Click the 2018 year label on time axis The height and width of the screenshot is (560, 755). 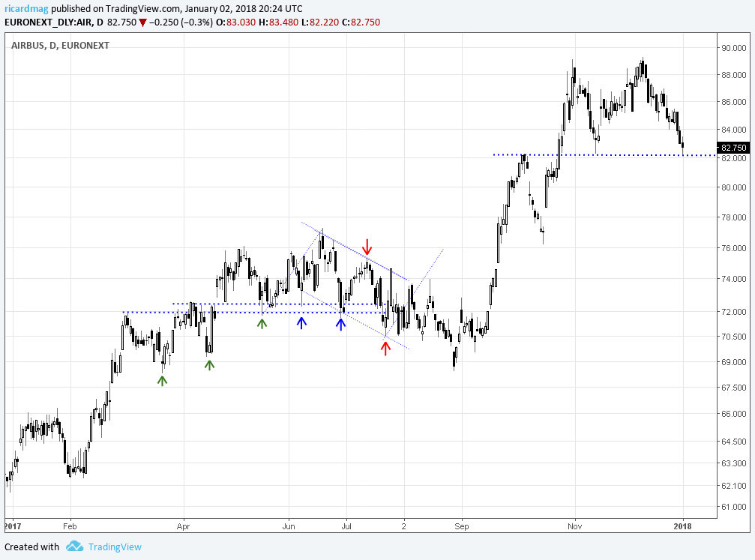683,526
